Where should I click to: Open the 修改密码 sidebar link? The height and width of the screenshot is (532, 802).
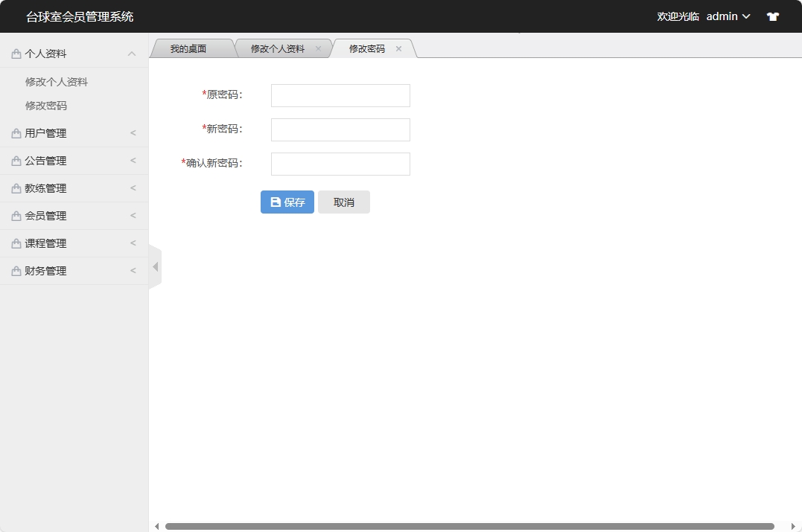(45, 105)
